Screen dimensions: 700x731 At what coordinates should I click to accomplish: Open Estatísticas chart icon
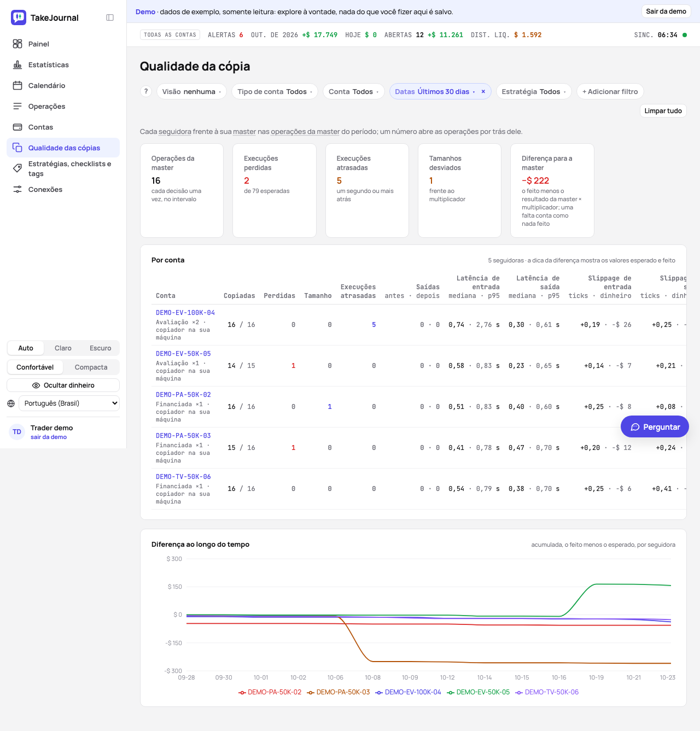[17, 65]
